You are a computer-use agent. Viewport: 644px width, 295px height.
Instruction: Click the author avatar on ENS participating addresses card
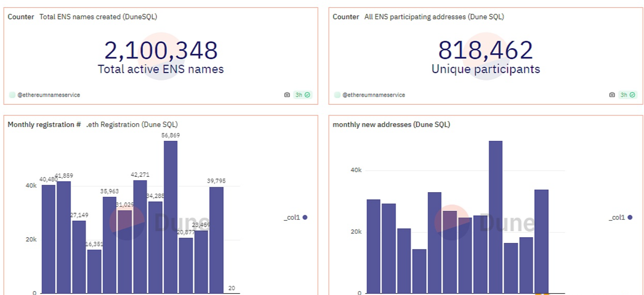(337, 95)
